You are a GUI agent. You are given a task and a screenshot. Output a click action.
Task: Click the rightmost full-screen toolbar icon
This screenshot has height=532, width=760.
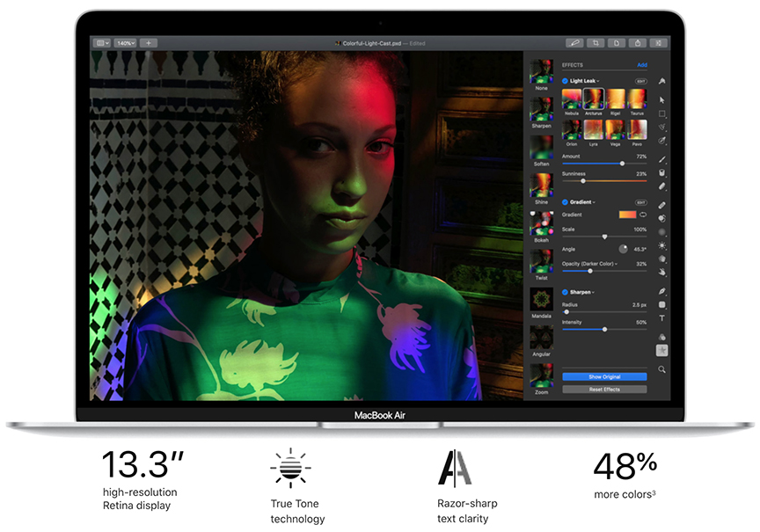click(658, 43)
